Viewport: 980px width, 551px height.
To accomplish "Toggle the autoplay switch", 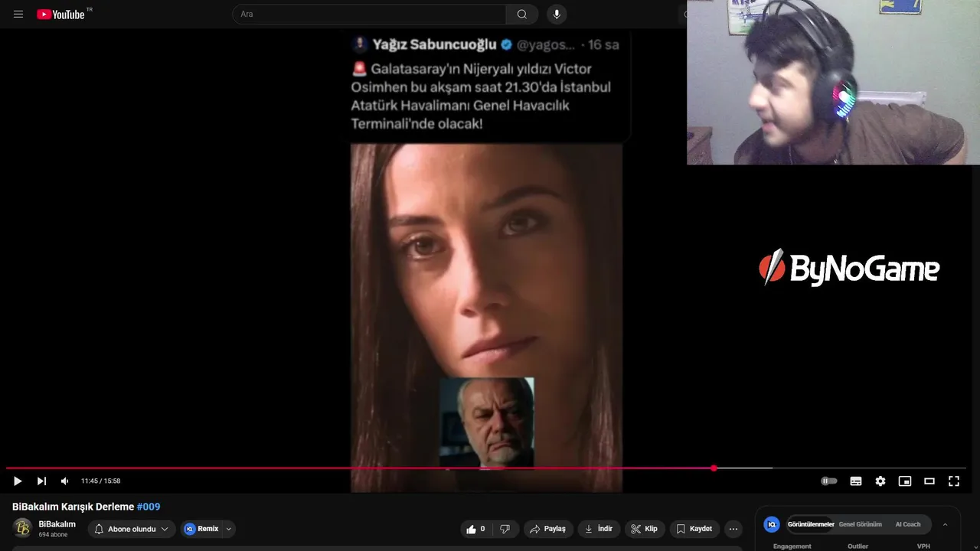I will click(829, 481).
